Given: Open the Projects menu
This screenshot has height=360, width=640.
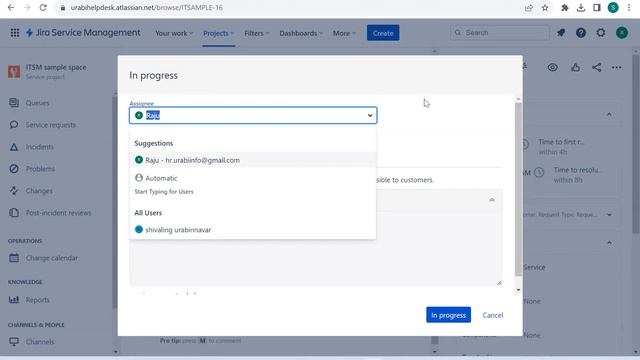Looking at the screenshot, I should tap(218, 33).
